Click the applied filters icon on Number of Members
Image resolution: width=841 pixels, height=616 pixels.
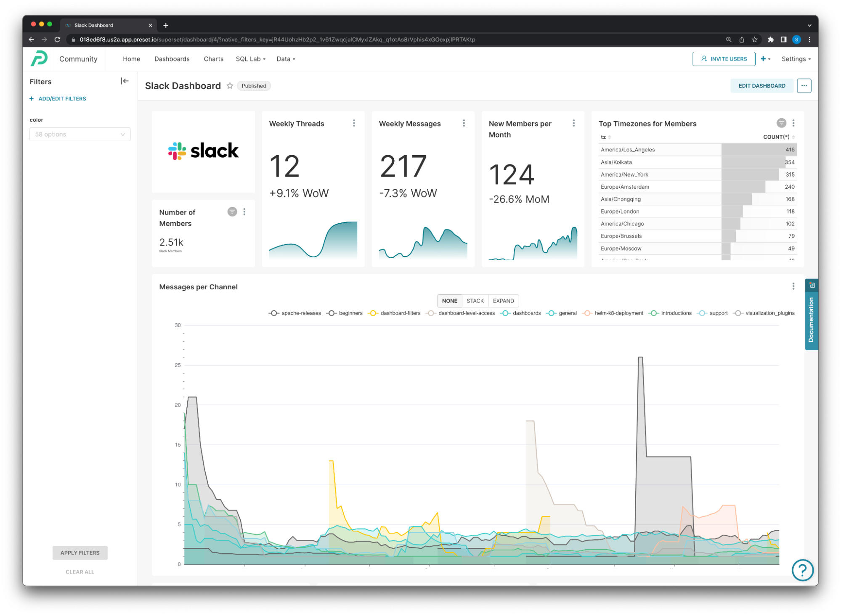(232, 212)
